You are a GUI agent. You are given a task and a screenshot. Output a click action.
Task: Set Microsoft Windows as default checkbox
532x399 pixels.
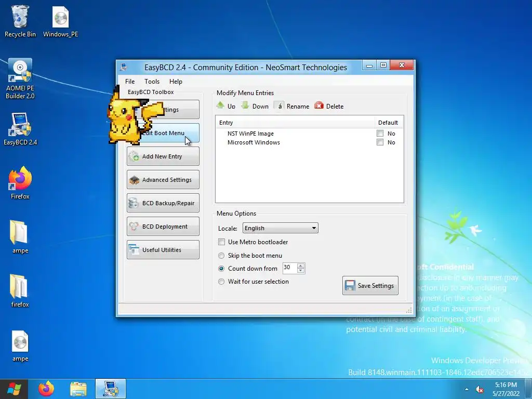pos(380,142)
